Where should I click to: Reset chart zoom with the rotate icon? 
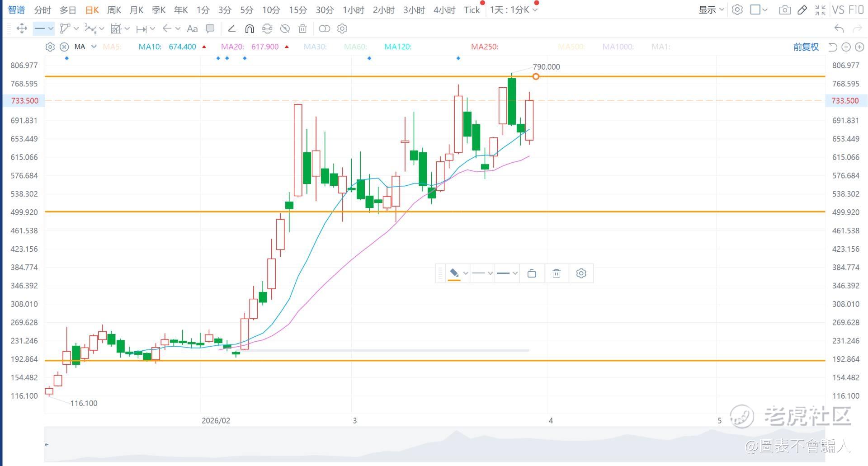833,47
